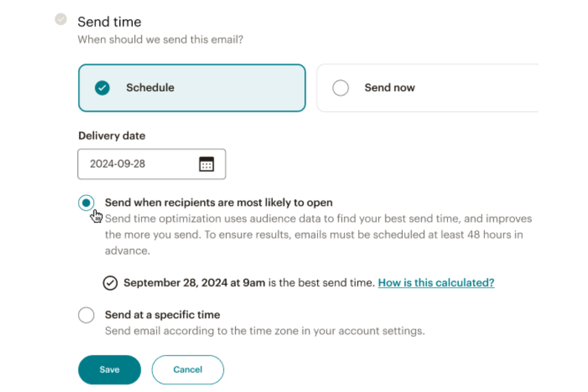Click the calendar icon in the Delivery date field
Viewport: 588px width, 392px height.
click(207, 164)
